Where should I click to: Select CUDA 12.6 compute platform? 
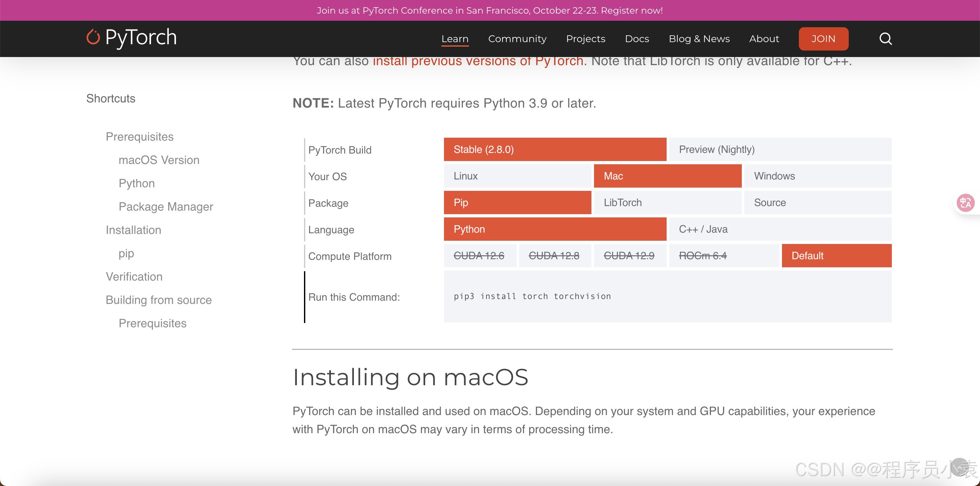pos(480,256)
